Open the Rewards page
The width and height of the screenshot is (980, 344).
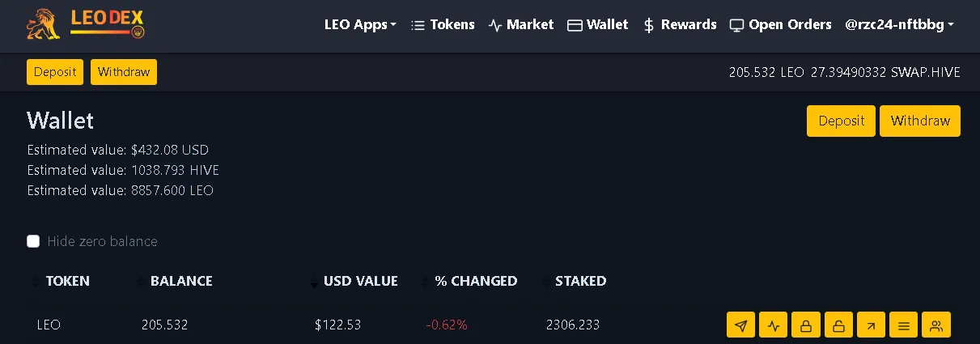679,24
